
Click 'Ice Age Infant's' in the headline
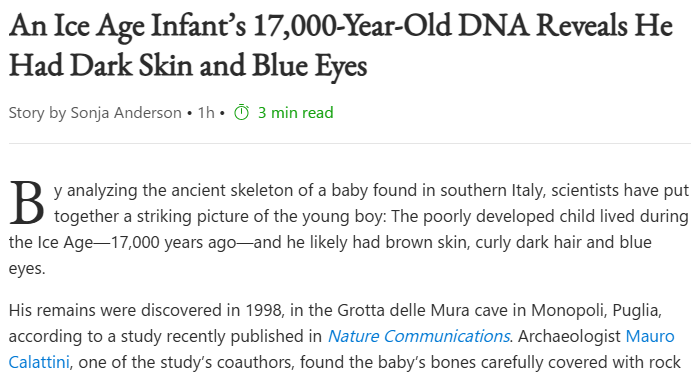coord(150,27)
